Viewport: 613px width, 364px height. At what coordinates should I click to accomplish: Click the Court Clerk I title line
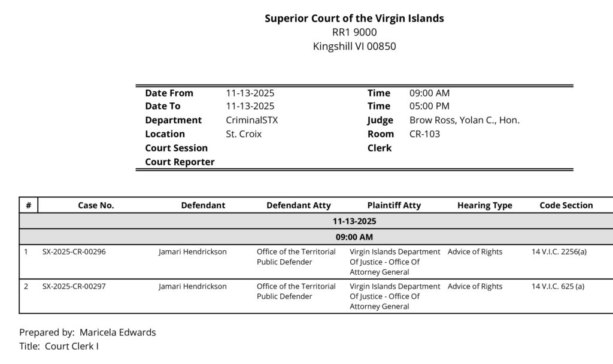tap(59, 346)
